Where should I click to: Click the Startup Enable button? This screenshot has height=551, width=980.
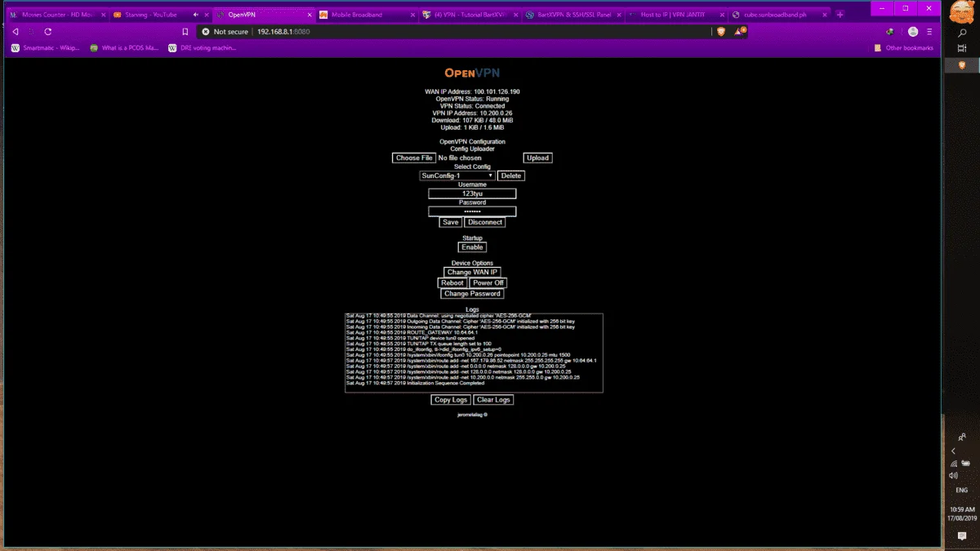click(x=473, y=247)
